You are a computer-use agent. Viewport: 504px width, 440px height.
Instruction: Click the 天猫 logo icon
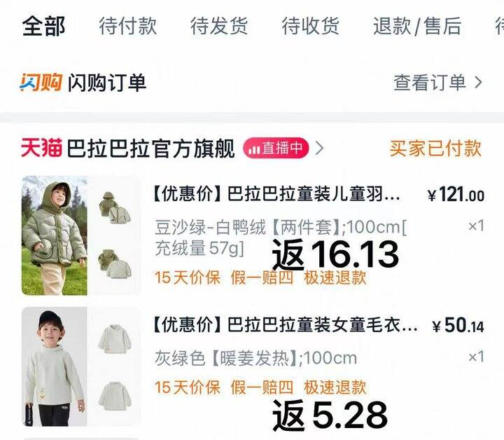[x=42, y=149]
